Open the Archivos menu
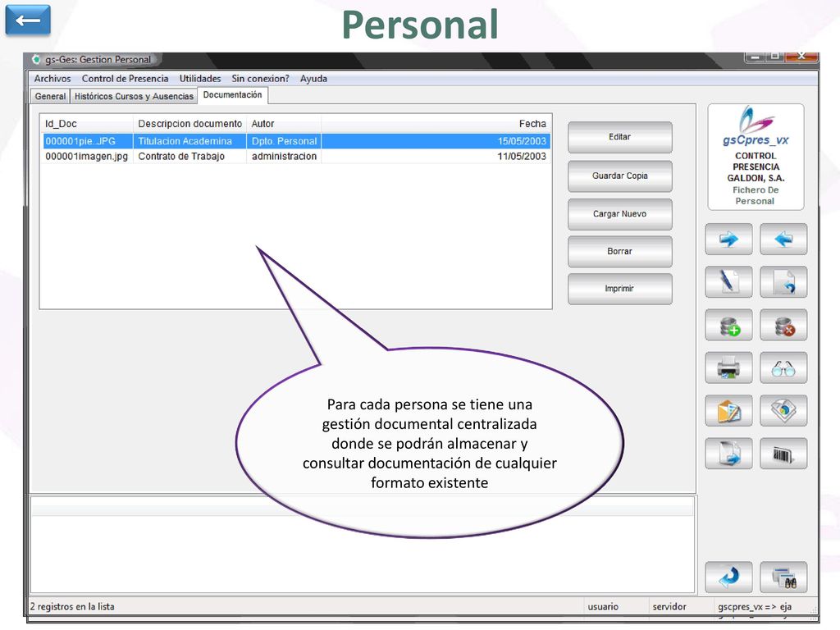This screenshot has height=630, width=840. [x=52, y=78]
